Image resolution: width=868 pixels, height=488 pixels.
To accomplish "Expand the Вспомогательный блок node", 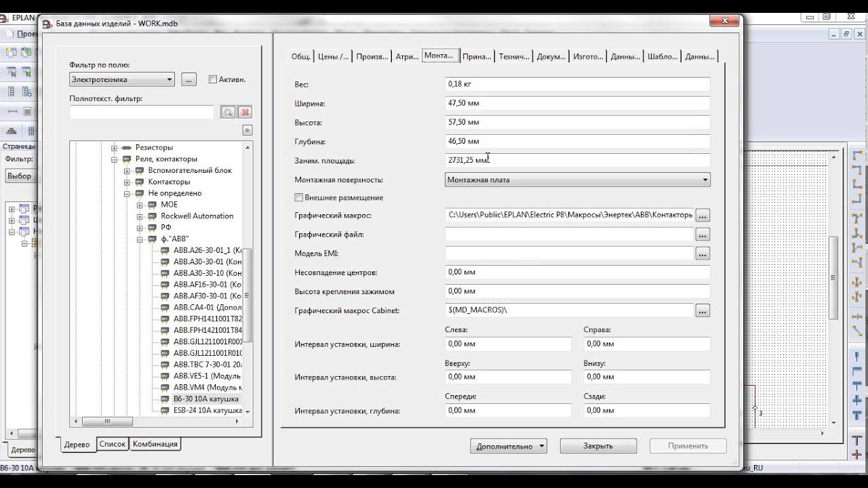I will click(127, 171).
